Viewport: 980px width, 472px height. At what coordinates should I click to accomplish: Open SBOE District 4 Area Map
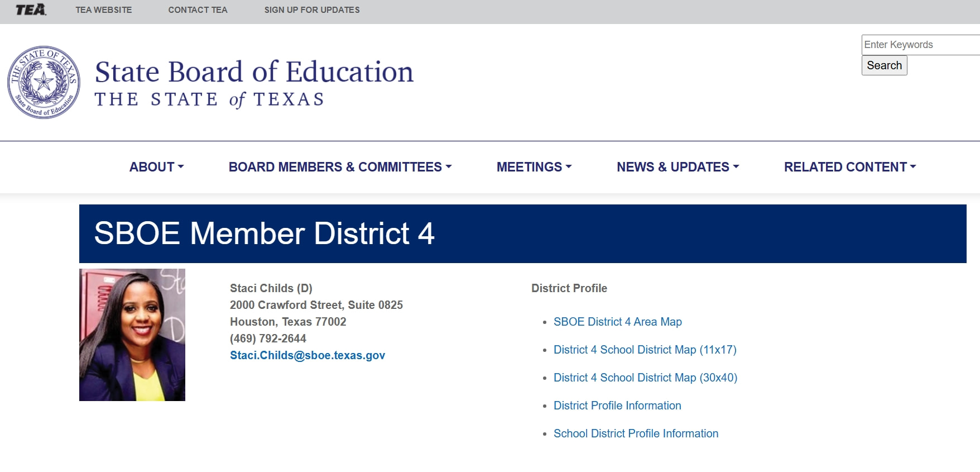618,322
